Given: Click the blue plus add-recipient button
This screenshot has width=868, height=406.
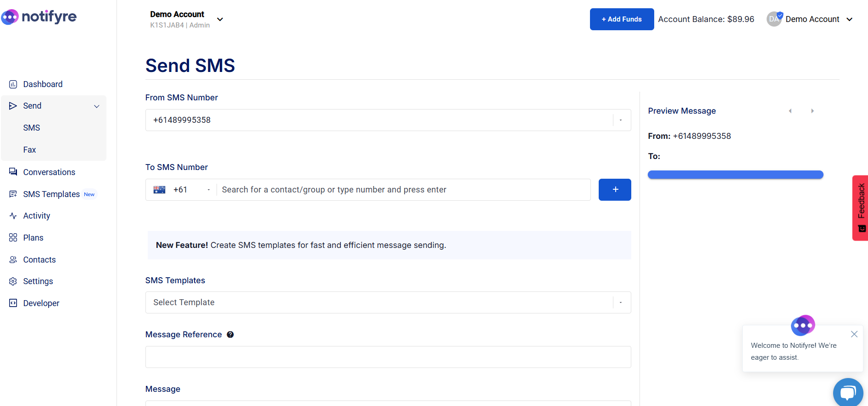Looking at the screenshot, I should [x=615, y=190].
